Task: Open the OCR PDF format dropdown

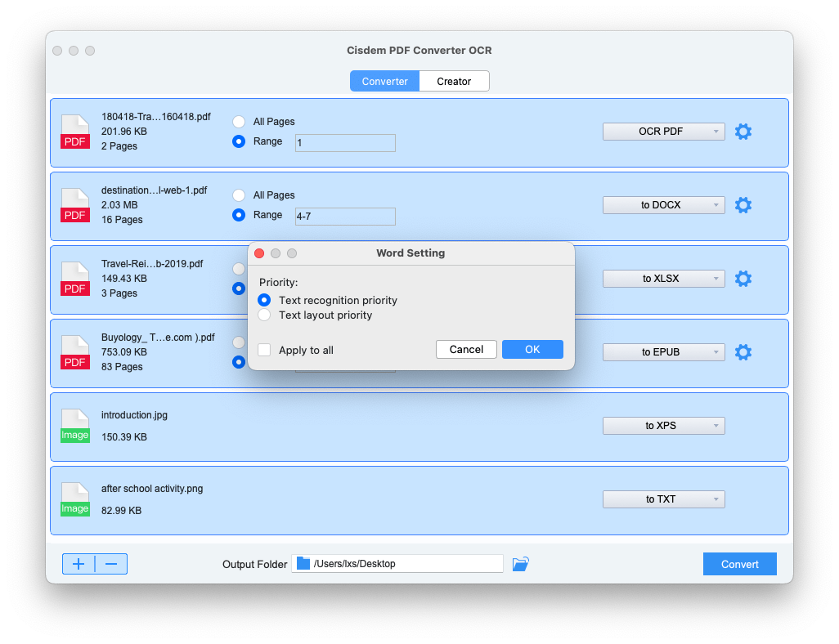Action: click(663, 132)
